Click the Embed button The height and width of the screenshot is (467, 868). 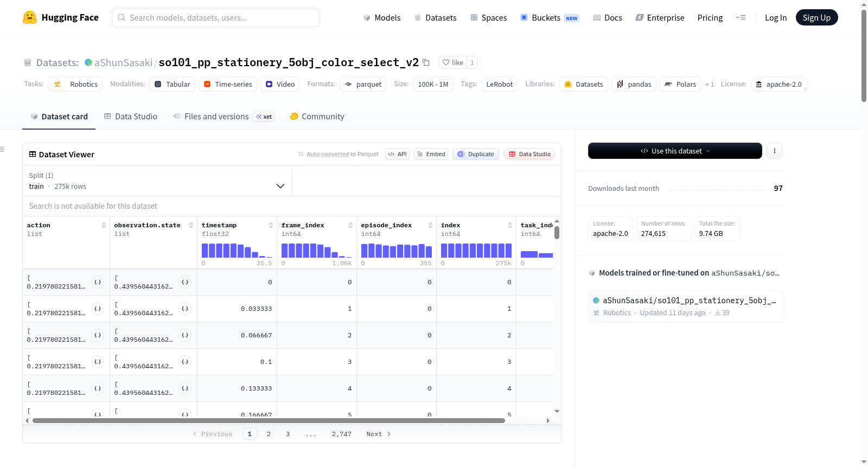(x=431, y=154)
